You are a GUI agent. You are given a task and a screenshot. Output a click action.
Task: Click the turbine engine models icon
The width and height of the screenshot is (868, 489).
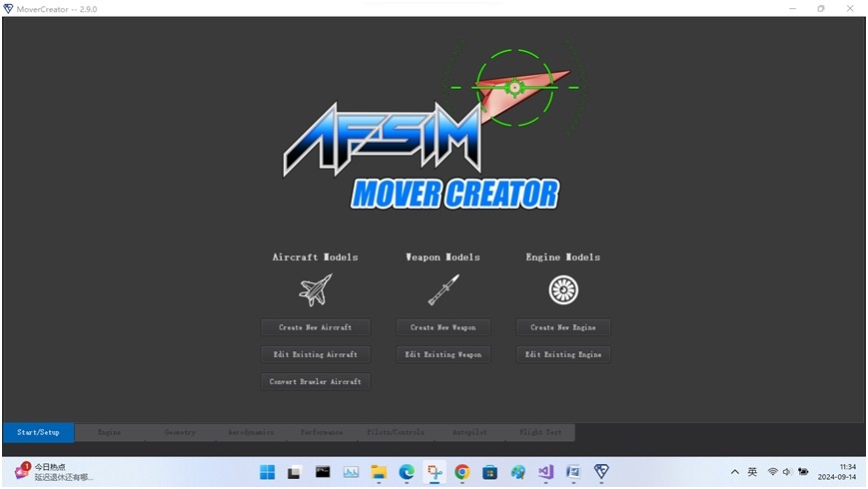coord(563,289)
